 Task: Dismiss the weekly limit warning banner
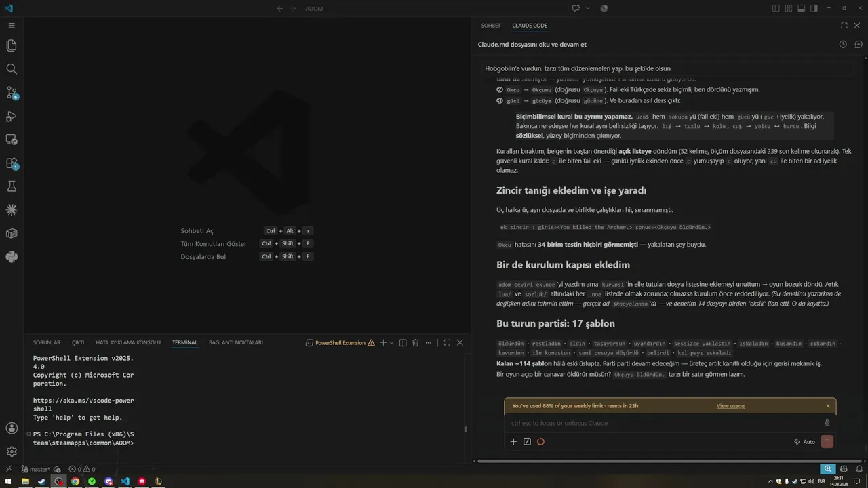[x=828, y=406]
